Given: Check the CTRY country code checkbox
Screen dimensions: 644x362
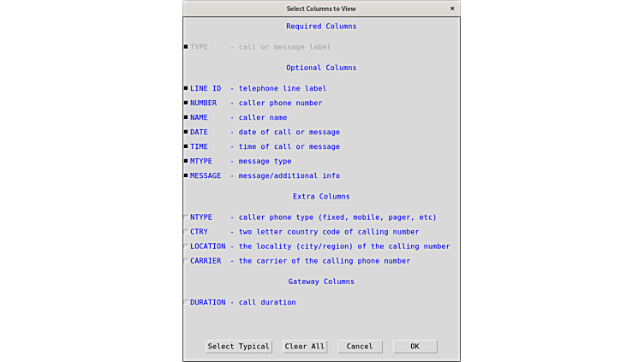Looking at the screenshot, I should [x=186, y=231].
